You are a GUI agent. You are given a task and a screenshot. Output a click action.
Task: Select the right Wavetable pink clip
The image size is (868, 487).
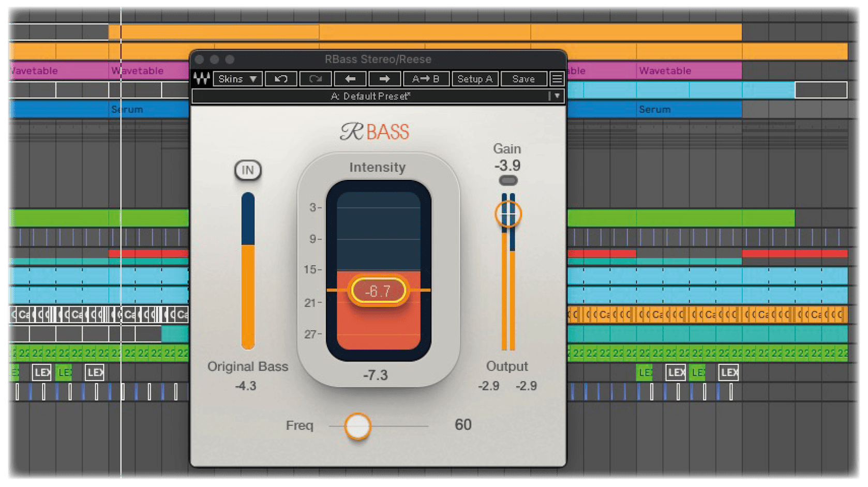pos(689,70)
